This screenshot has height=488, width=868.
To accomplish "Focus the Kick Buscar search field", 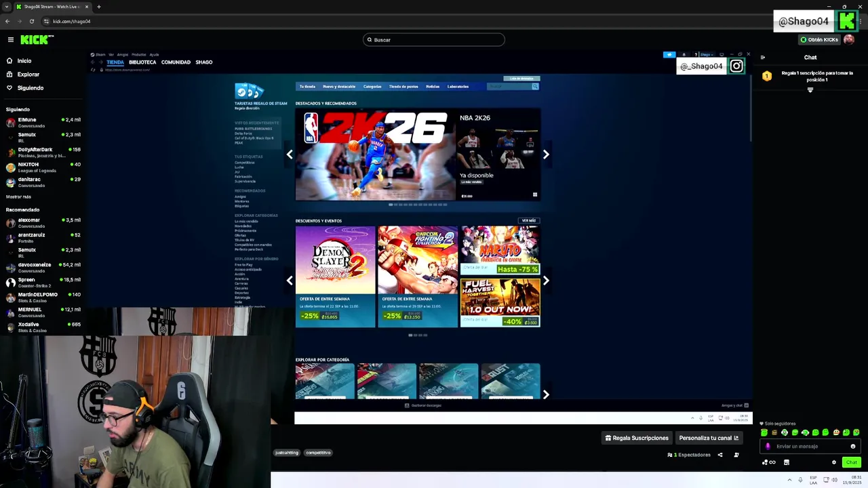I will (434, 40).
